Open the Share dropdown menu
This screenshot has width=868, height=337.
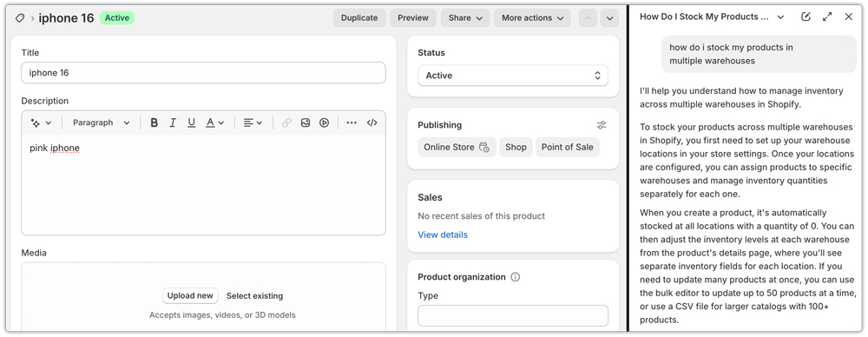click(465, 17)
